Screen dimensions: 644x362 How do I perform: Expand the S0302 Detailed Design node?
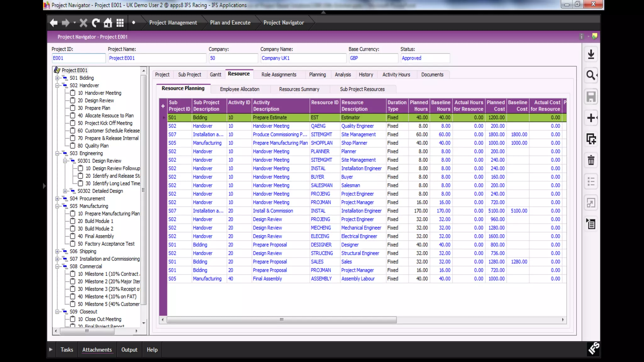pyautogui.click(x=65, y=191)
